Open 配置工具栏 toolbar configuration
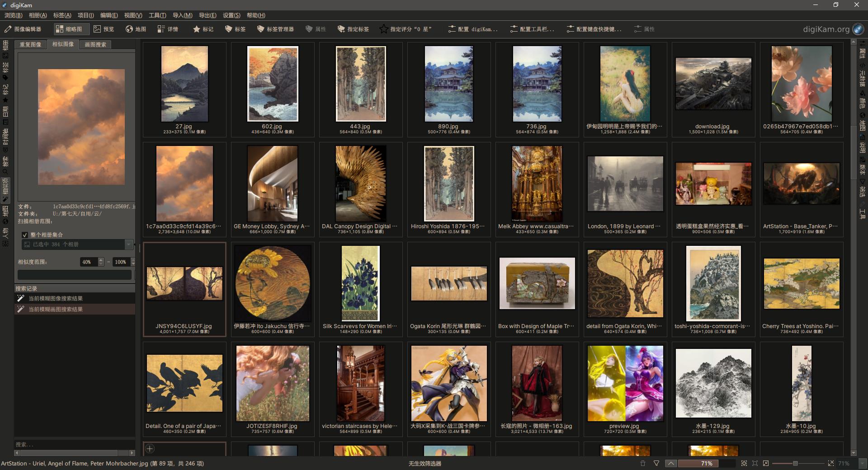The height and width of the screenshot is (470, 868). (x=532, y=29)
